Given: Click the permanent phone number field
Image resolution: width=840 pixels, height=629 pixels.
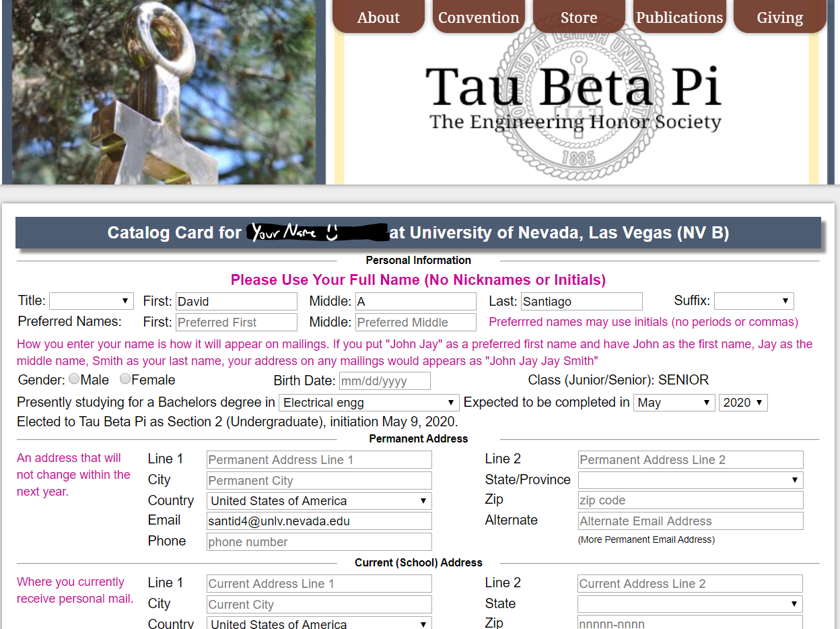Looking at the screenshot, I should pos(319,542).
